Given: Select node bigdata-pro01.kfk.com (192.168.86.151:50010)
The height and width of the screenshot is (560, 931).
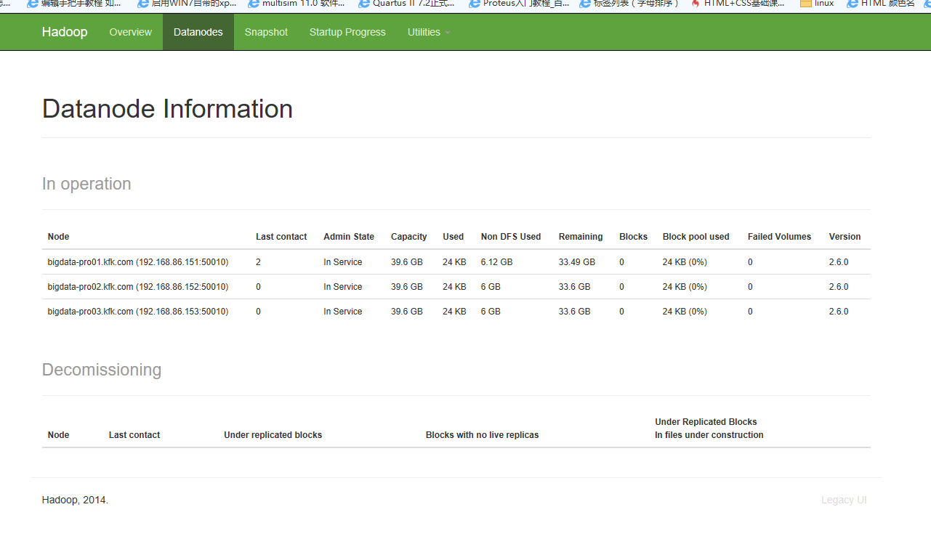Looking at the screenshot, I should click(x=138, y=262).
